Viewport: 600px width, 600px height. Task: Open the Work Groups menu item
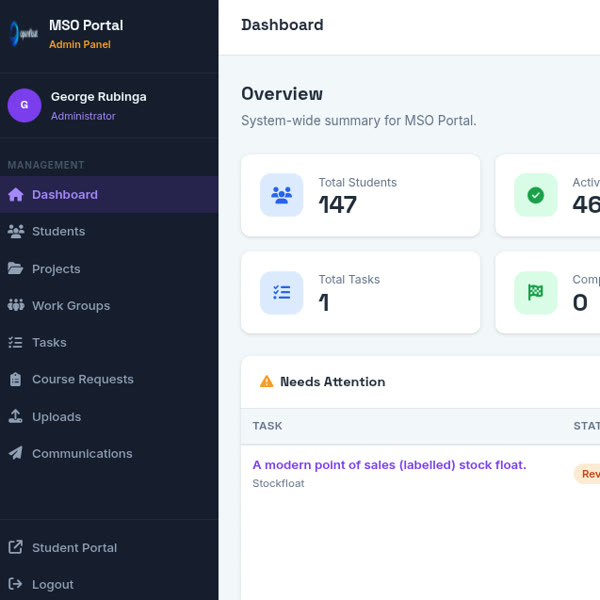coord(109,305)
